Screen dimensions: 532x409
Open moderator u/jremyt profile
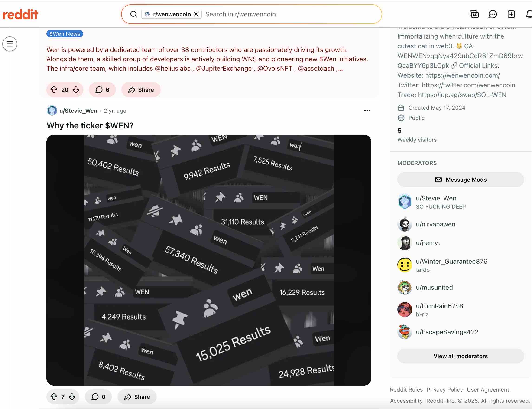click(x=428, y=243)
